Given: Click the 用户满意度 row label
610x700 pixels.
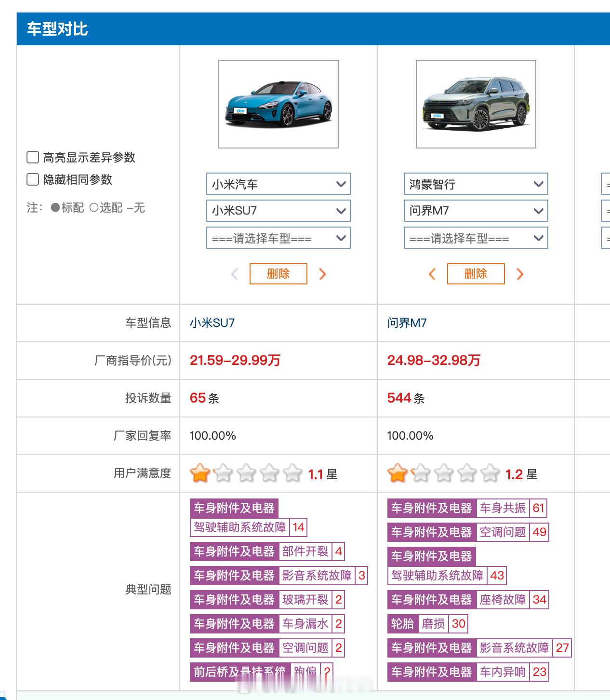Looking at the screenshot, I should point(143,473).
